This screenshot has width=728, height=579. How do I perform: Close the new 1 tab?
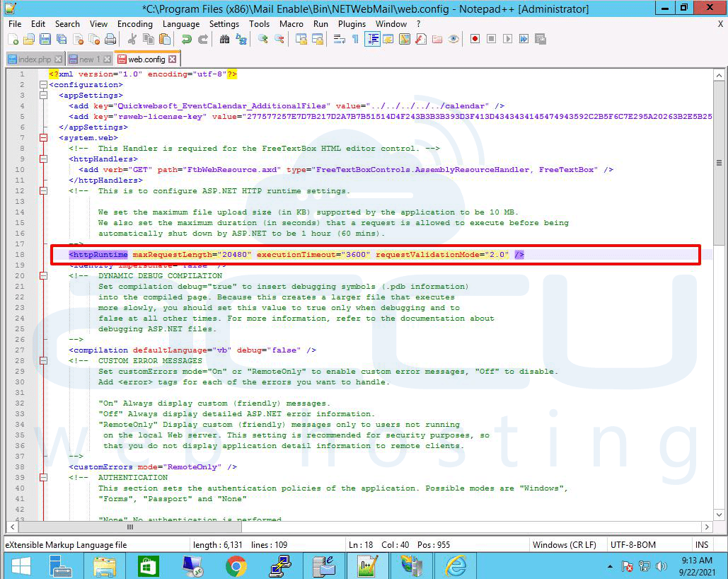coord(108,59)
